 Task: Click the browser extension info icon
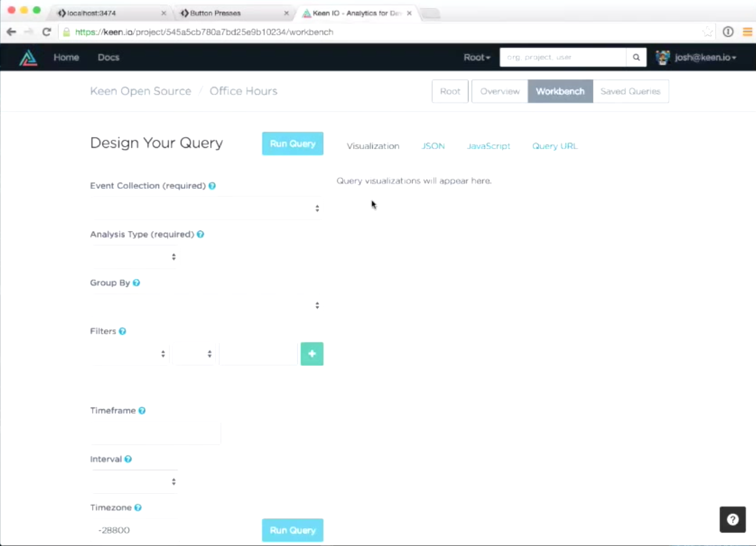728,32
